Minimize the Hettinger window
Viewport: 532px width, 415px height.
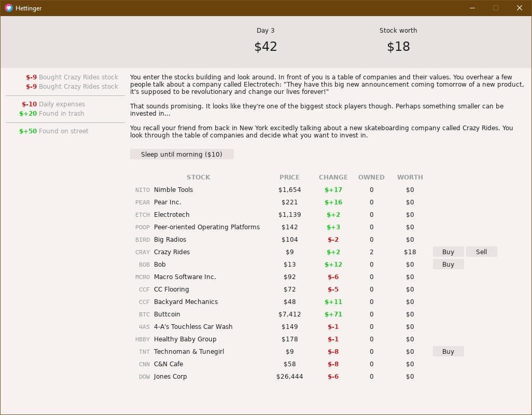pos(472,8)
